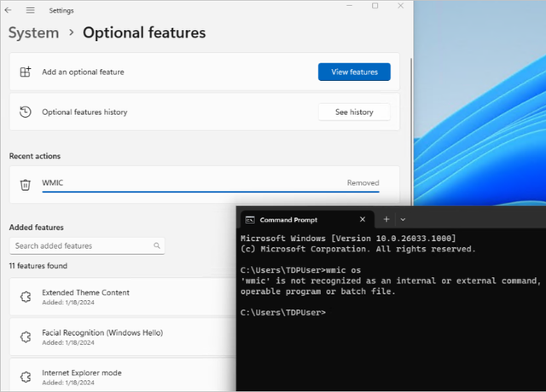
Task: Click the See history button
Action: tap(354, 112)
